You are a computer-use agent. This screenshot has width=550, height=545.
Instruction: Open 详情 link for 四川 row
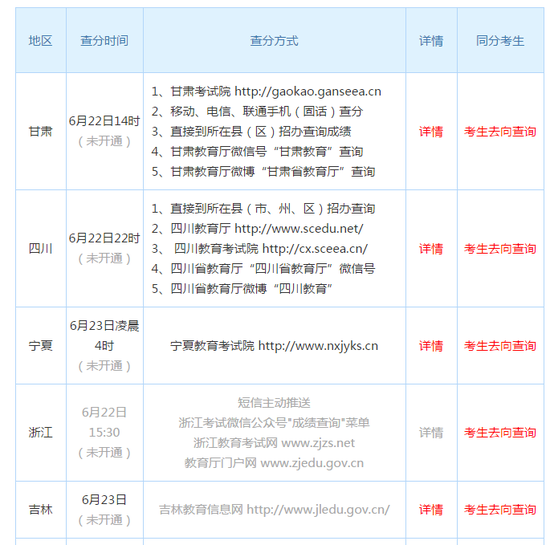[431, 249]
